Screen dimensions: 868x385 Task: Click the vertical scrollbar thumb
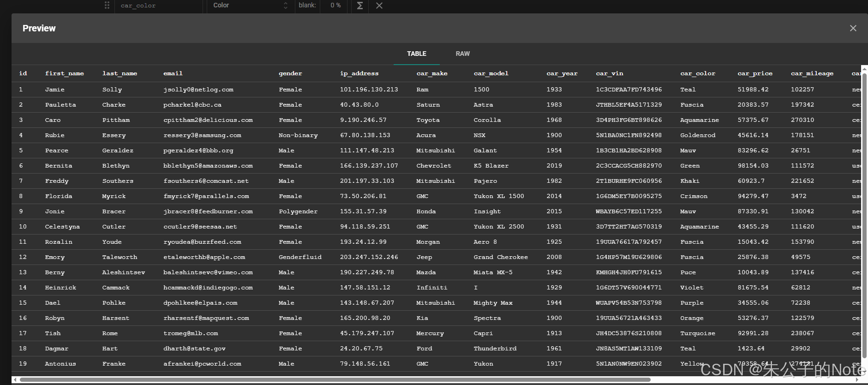click(865, 216)
